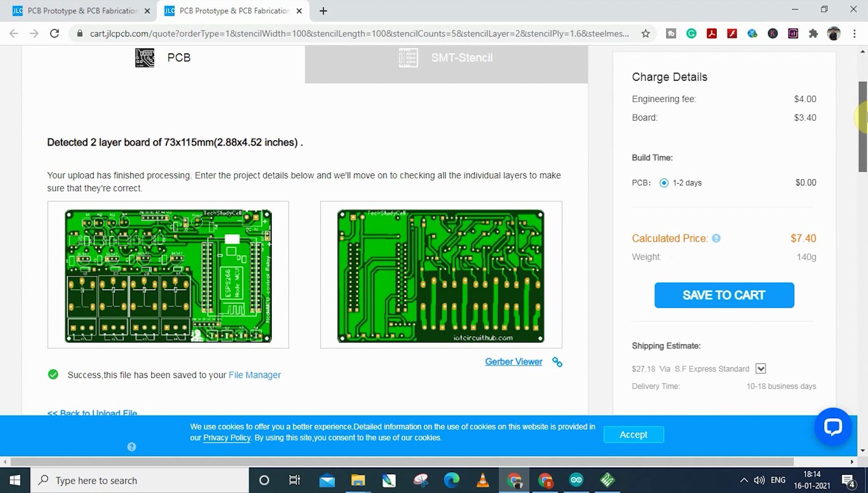Viewport: 868px width, 493px height.
Task: Click SAVE TO CART button
Action: [724, 295]
